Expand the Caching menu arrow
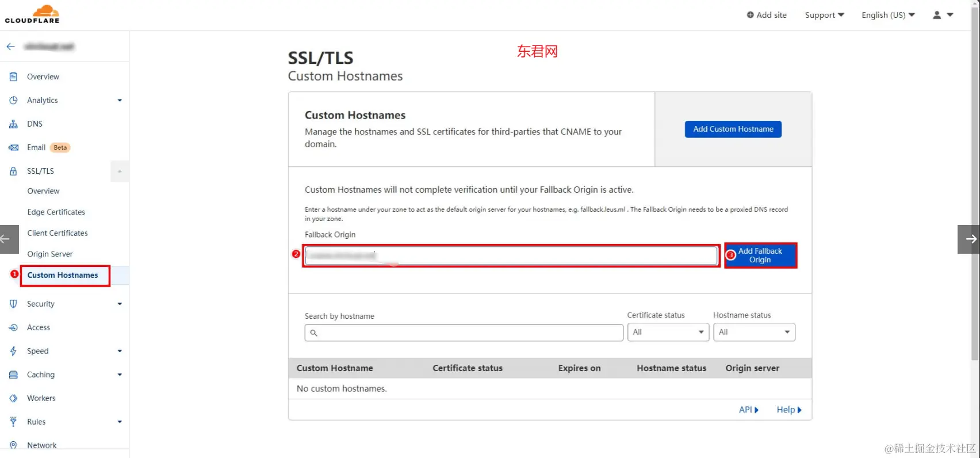This screenshot has width=980, height=458. coord(120,375)
